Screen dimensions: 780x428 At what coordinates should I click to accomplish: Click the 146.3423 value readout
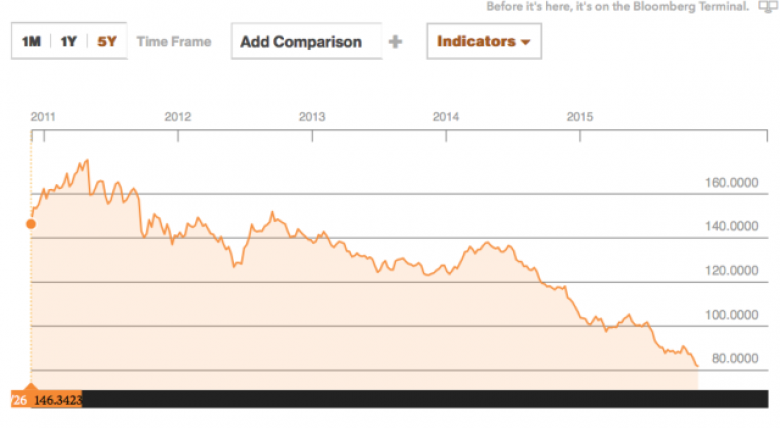56,399
